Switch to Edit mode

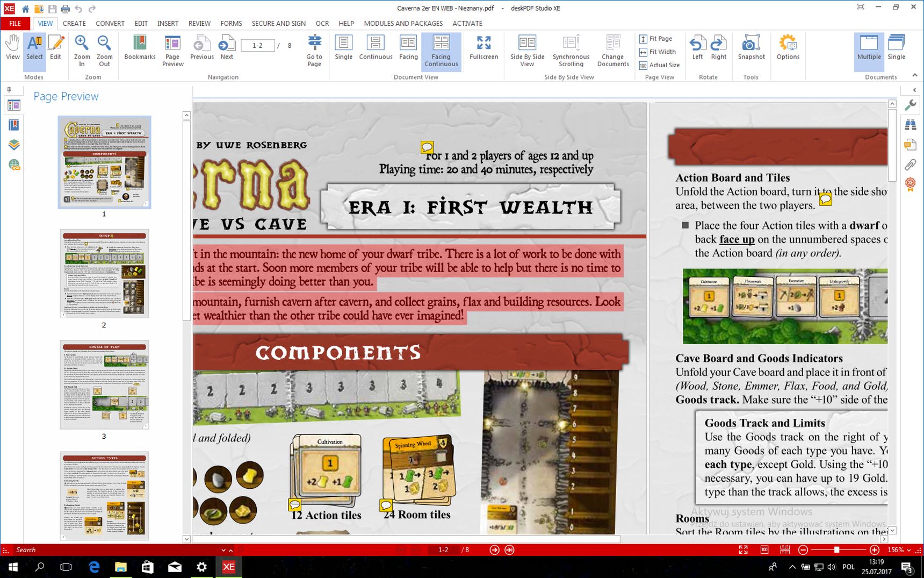[55, 47]
